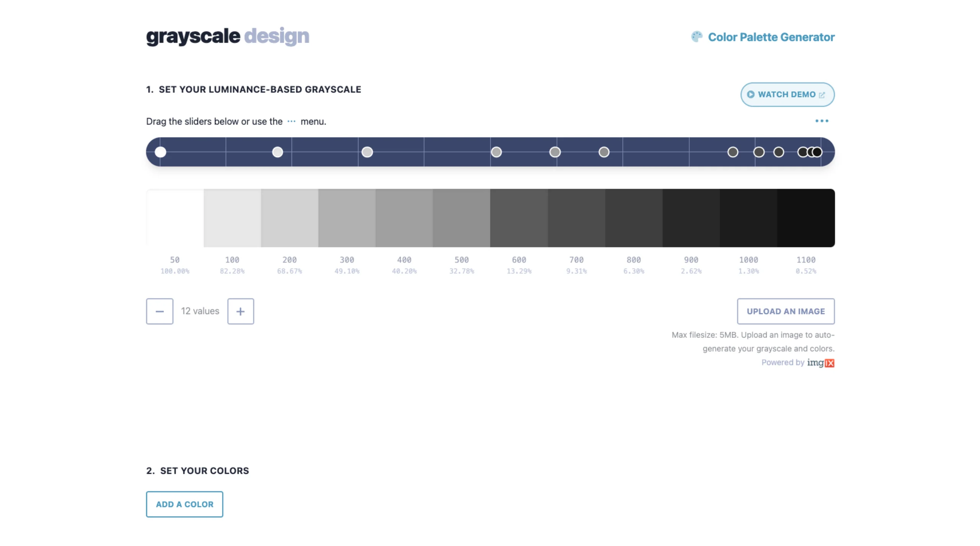Select the third slider handle for 200 value
Viewport: 980px width, 546px height.
point(367,152)
